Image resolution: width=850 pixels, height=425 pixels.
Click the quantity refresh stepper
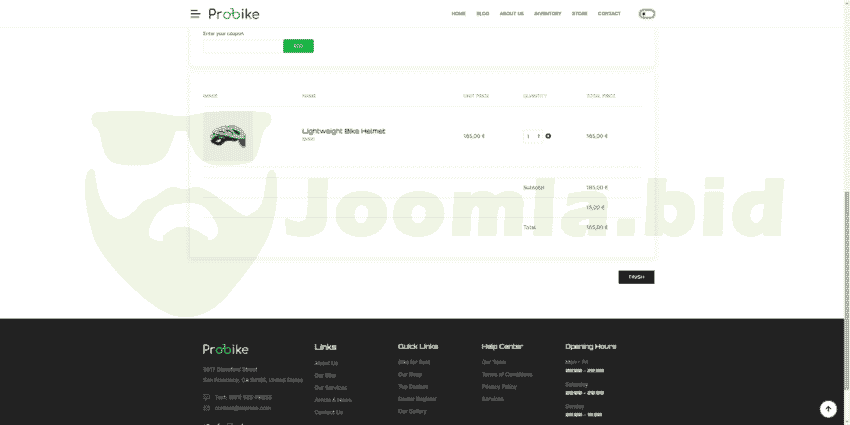click(x=538, y=136)
